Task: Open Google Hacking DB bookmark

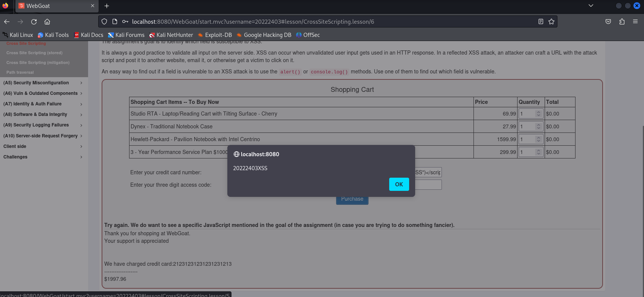Action: [264, 35]
